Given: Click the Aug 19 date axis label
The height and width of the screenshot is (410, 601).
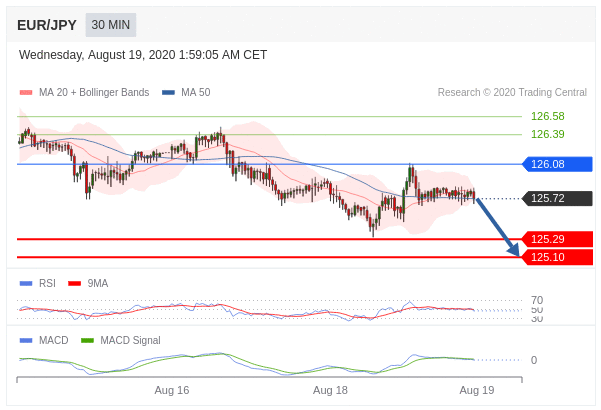Looking at the screenshot, I should tap(477, 390).
